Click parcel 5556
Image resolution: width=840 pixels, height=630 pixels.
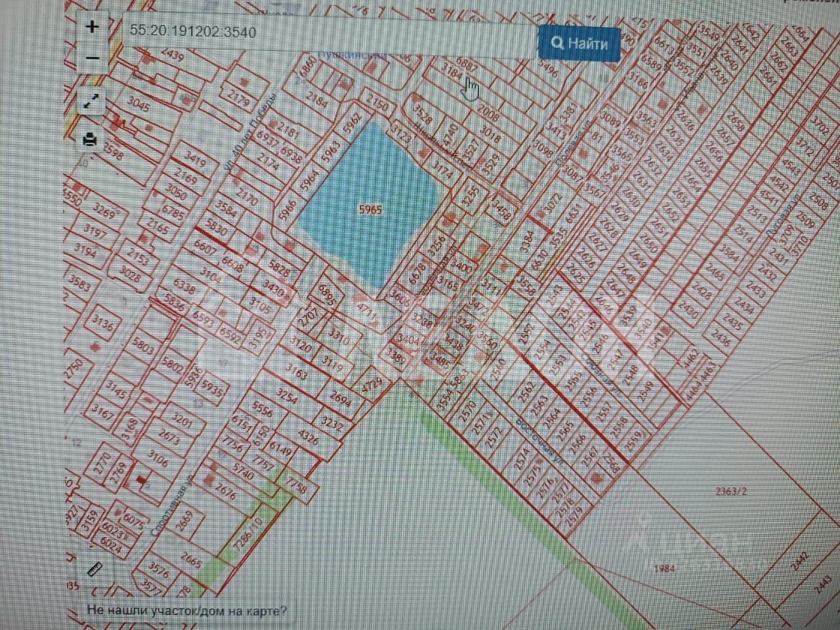tap(262, 409)
